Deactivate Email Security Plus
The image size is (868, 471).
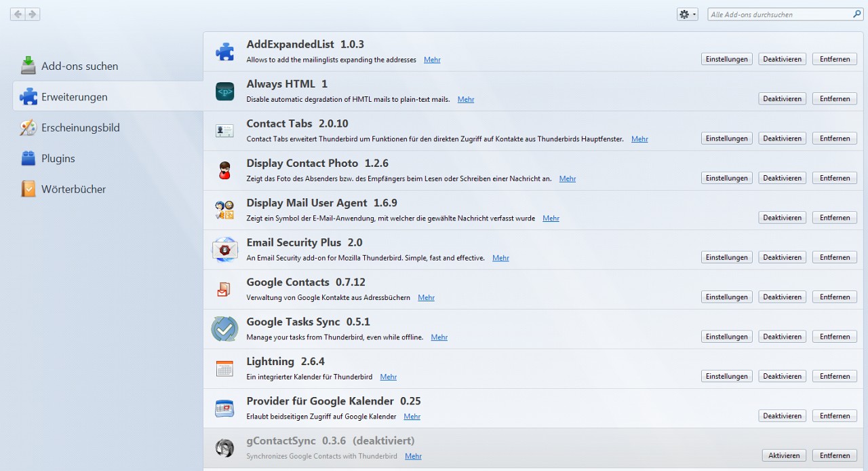[782, 257]
